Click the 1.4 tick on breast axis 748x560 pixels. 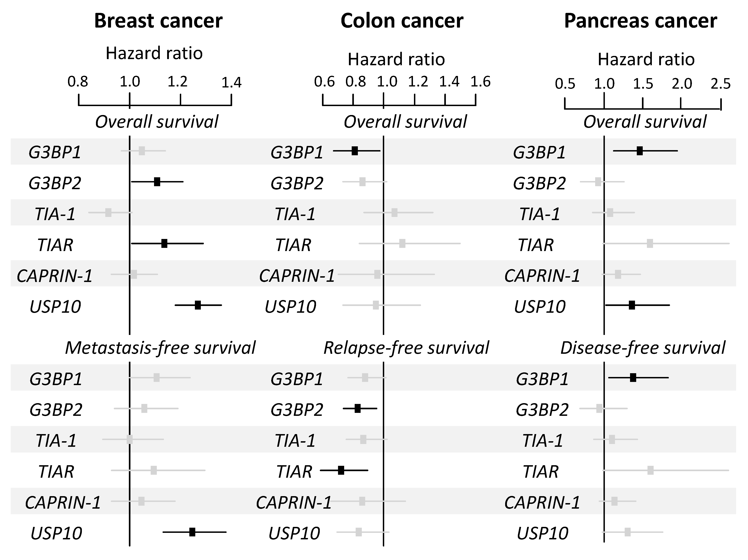(x=232, y=82)
